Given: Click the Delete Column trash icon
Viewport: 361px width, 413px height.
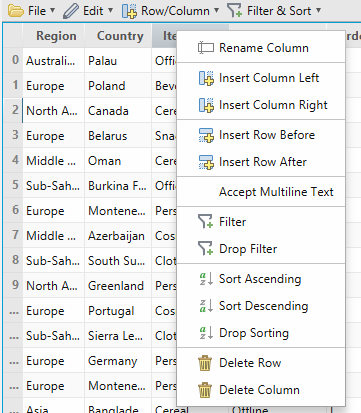Looking at the screenshot, I should (205, 390).
